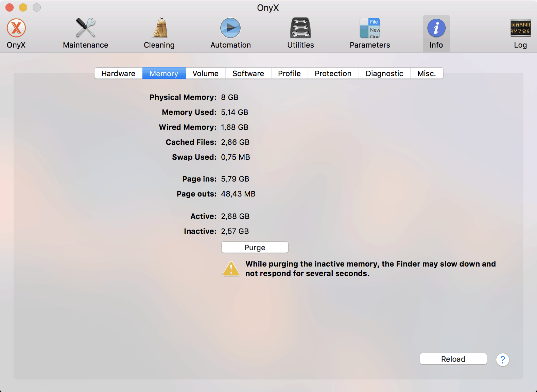Minimize the OnyX window
The image size is (537, 392).
tap(23, 7)
